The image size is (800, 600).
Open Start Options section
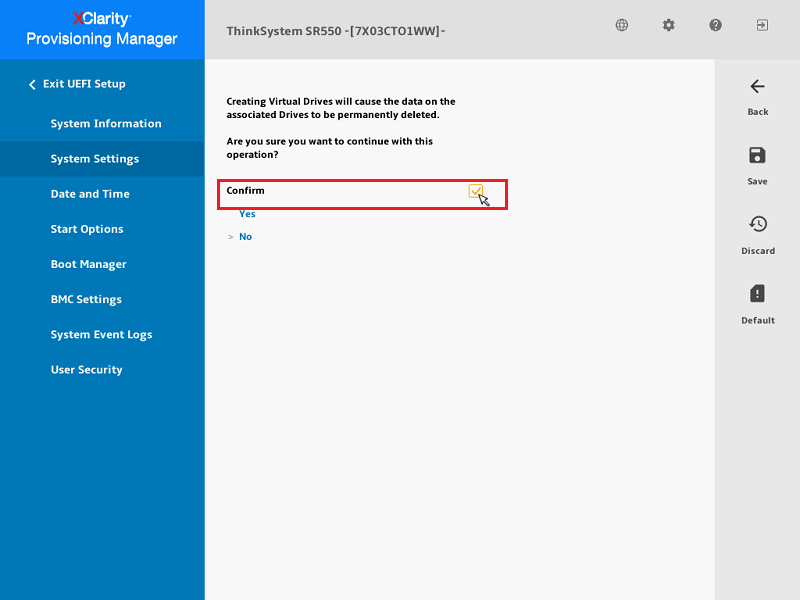point(87,229)
